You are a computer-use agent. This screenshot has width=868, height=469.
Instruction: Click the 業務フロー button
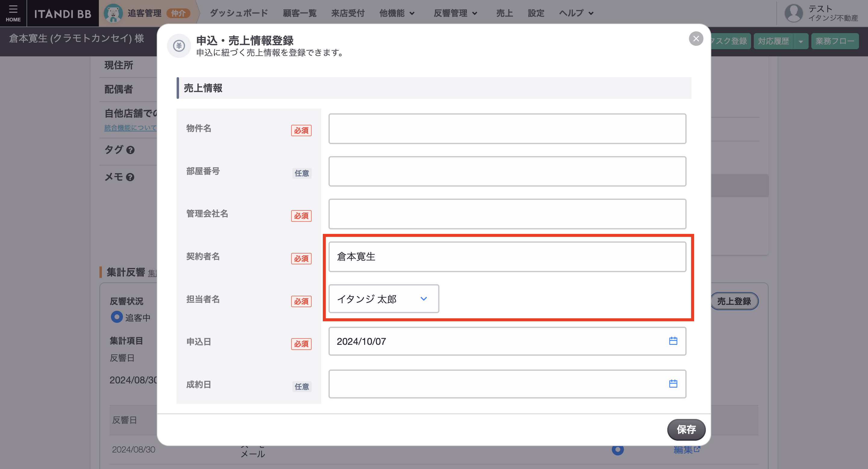click(x=835, y=41)
